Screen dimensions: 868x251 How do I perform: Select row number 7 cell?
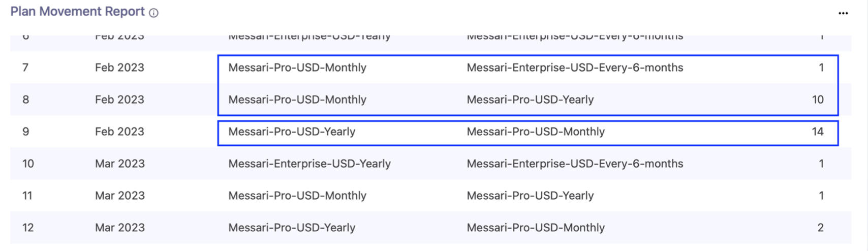[25, 68]
